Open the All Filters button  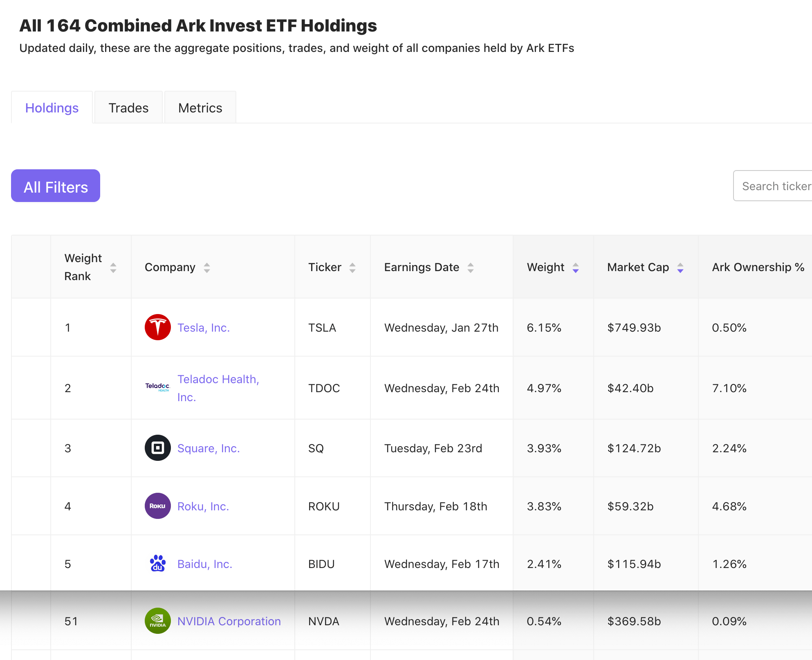tap(56, 186)
